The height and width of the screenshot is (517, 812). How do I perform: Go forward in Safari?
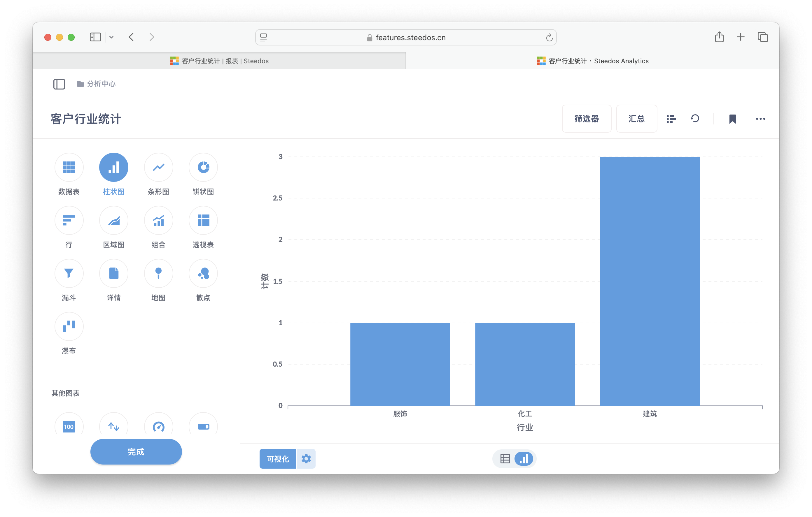(152, 37)
